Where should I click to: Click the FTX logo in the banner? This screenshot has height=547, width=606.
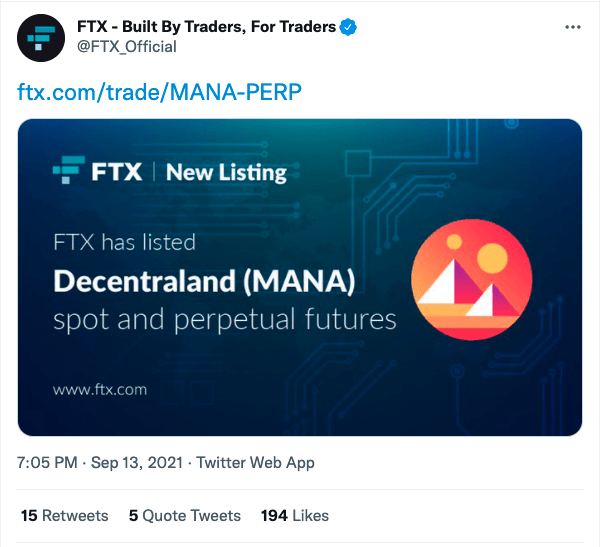pos(96,172)
